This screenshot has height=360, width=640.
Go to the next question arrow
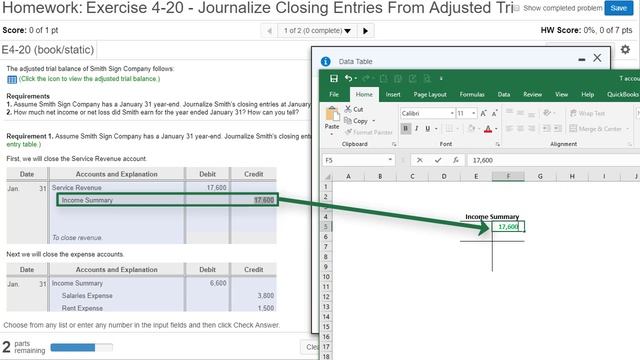[365, 31]
